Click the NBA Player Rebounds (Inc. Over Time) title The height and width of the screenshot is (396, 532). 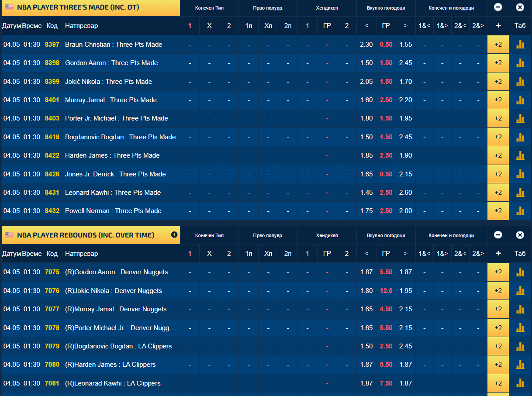pyautogui.click(x=86, y=235)
